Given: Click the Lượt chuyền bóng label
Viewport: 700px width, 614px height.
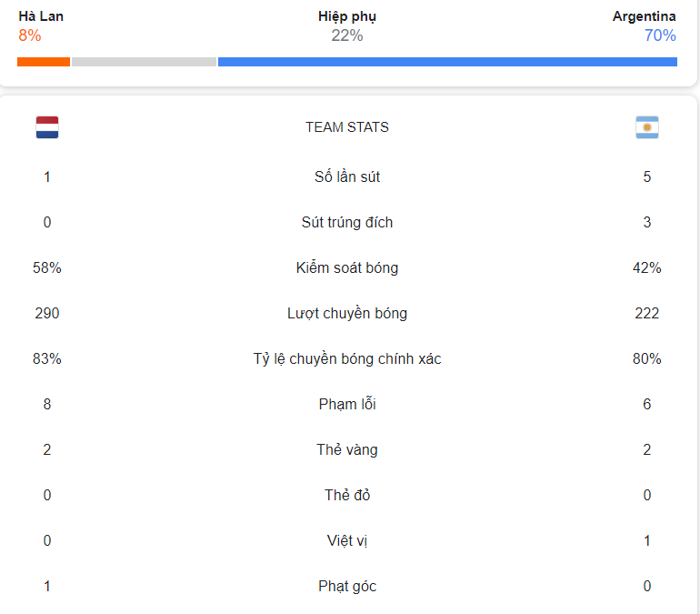Looking at the screenshot, I should (x=347, y=314).
